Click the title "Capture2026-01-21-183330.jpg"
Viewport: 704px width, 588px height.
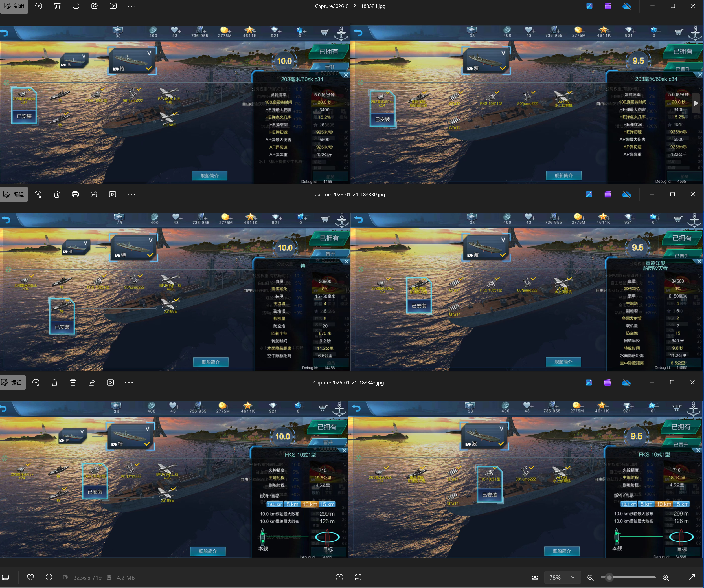point(350,194)
